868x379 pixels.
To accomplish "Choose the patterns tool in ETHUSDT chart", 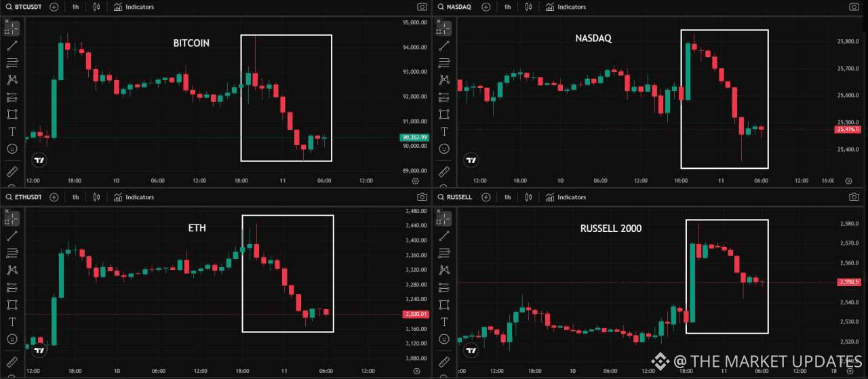I will (12, 271).
